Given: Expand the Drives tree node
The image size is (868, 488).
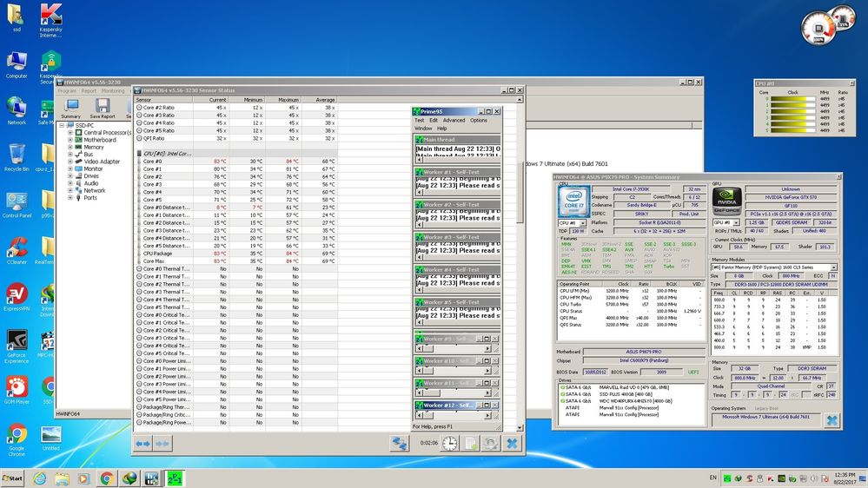Looking at the screenshot, I should 70,176.
